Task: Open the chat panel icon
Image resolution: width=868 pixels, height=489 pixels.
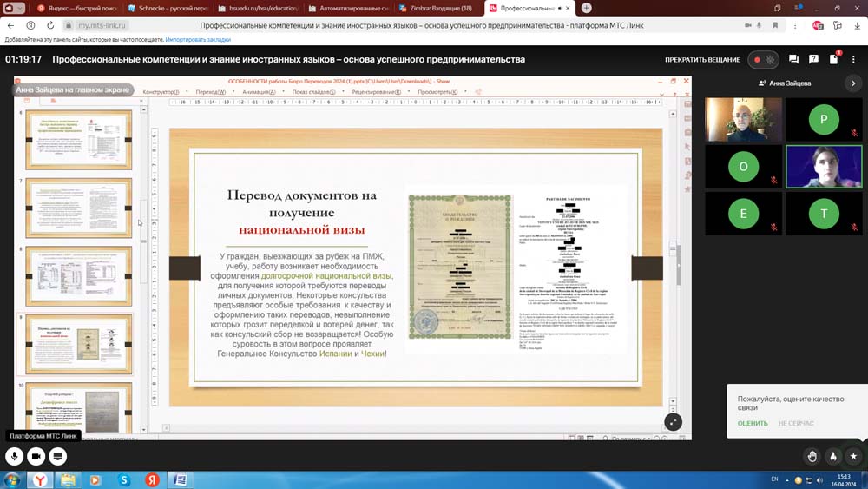Action: pyautogui.click(x=793, y=60)
